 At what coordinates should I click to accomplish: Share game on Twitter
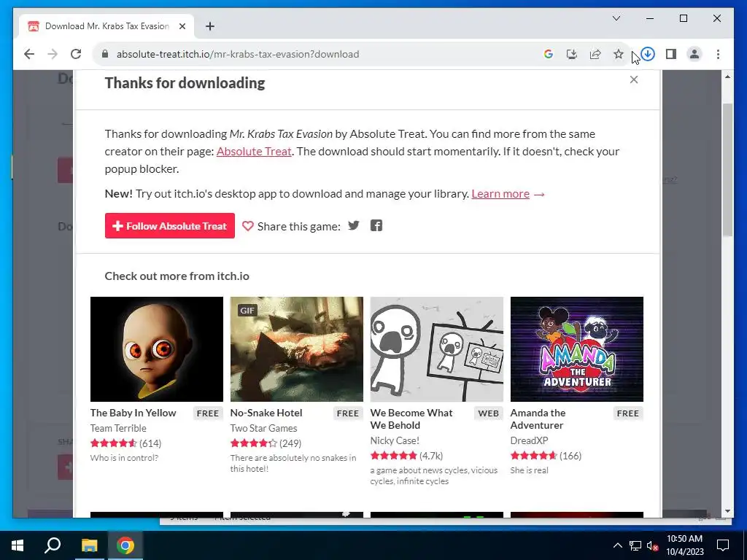click(x=354, y=225)
